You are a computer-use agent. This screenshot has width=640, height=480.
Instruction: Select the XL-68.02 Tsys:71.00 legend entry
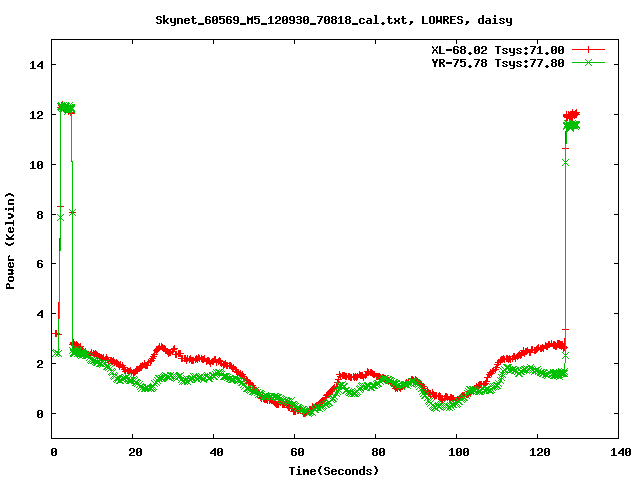pos(498,50)
